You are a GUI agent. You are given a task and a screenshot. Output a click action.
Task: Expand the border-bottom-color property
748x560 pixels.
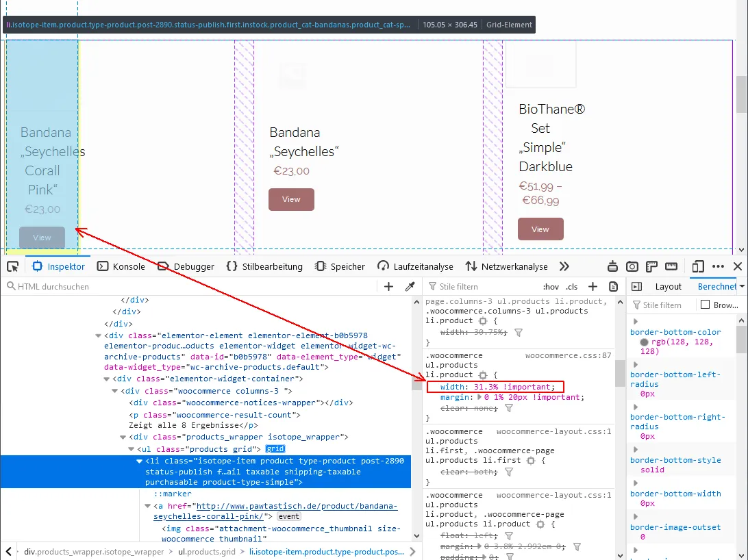coord(636,322)
